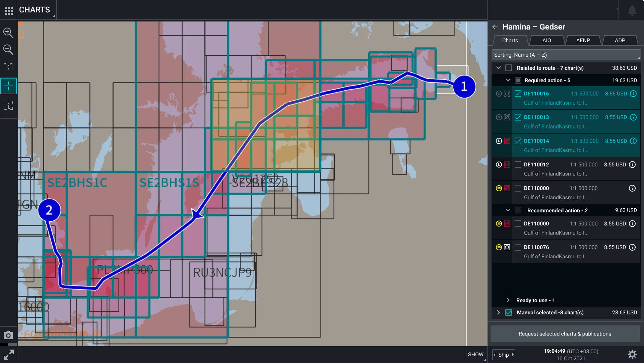Select all Related to route charts checkbox

(509, 68)
